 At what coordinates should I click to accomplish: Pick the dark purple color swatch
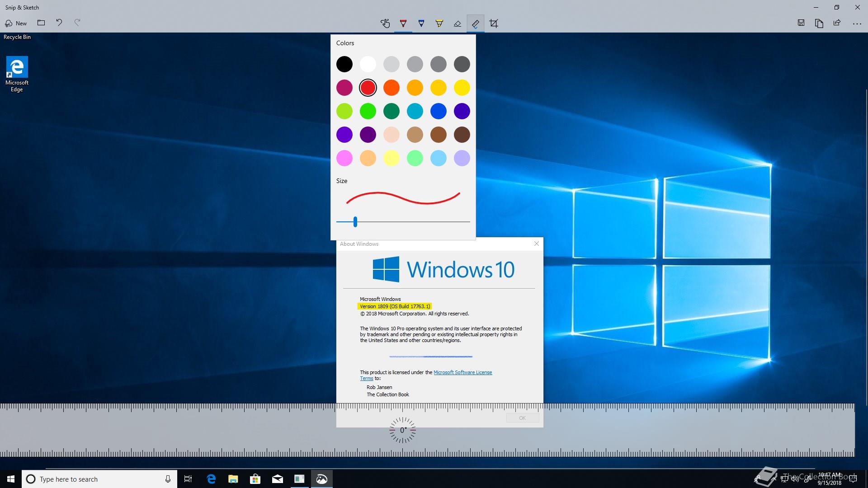click(x=368, y=135)
